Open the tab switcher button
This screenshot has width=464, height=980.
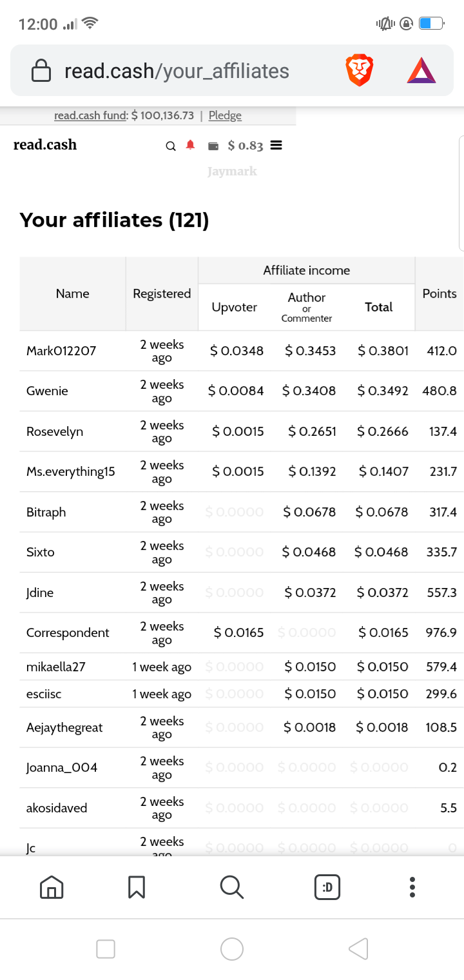[327, 887]
